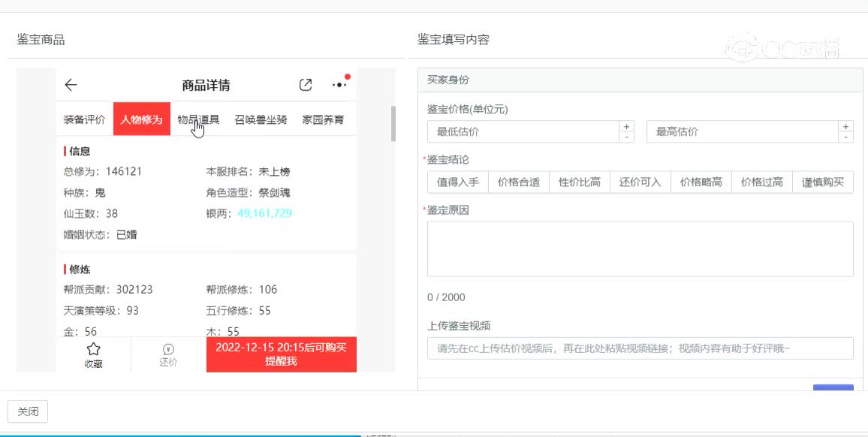Click the 鉴定原因 text area
The height and width of the screenshot is (437, 868).
click(x=640, y=249)
